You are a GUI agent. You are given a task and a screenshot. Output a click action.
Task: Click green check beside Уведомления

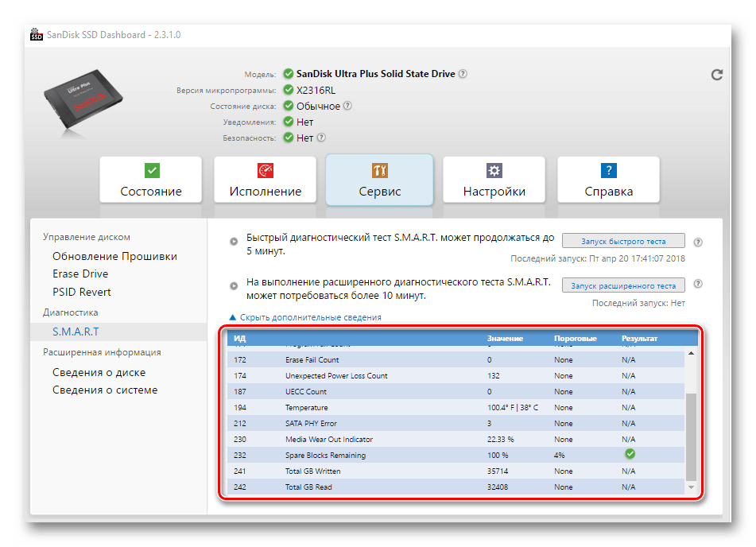(289, 122)
